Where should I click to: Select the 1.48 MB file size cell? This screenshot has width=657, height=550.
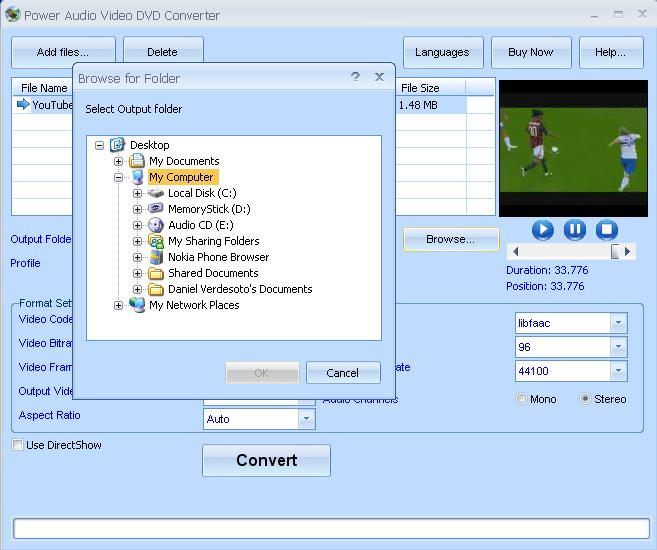tap(418, 105)
